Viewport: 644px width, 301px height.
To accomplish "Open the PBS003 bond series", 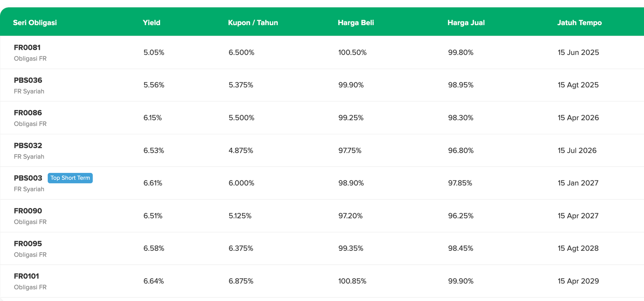I will (28, 178).
